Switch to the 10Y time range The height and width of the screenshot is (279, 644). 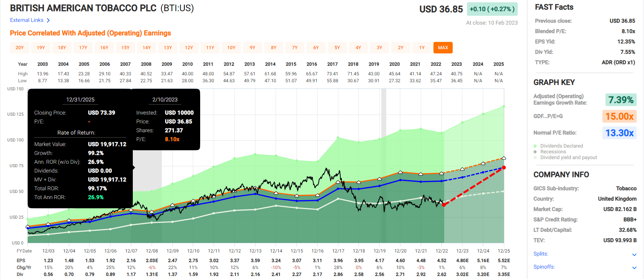[231, 48]
